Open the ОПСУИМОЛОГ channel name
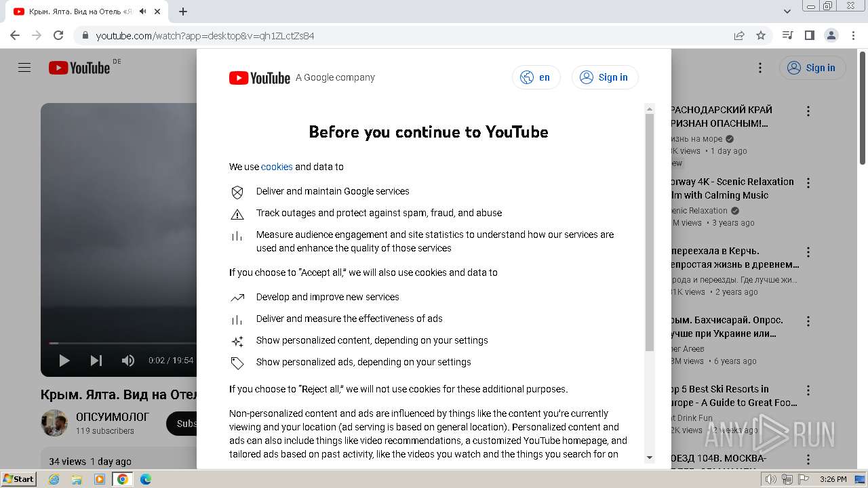Image resolution: width=868 pixels, height=488 pixels. [113, 417]
